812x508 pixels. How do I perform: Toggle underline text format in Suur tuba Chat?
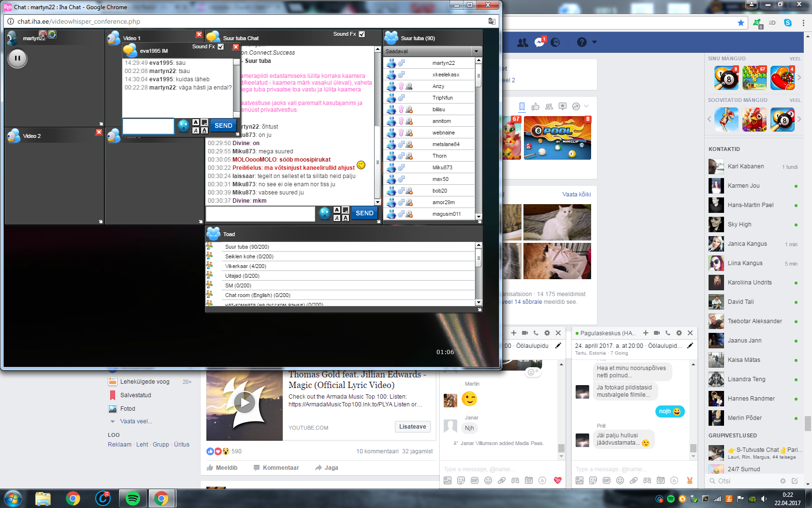(x=346, y=218)
